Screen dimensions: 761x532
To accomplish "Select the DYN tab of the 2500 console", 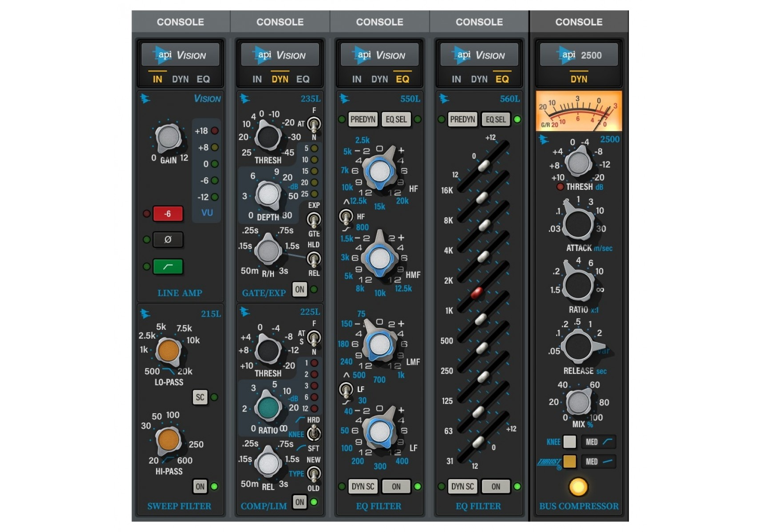I will pos(579,79).
